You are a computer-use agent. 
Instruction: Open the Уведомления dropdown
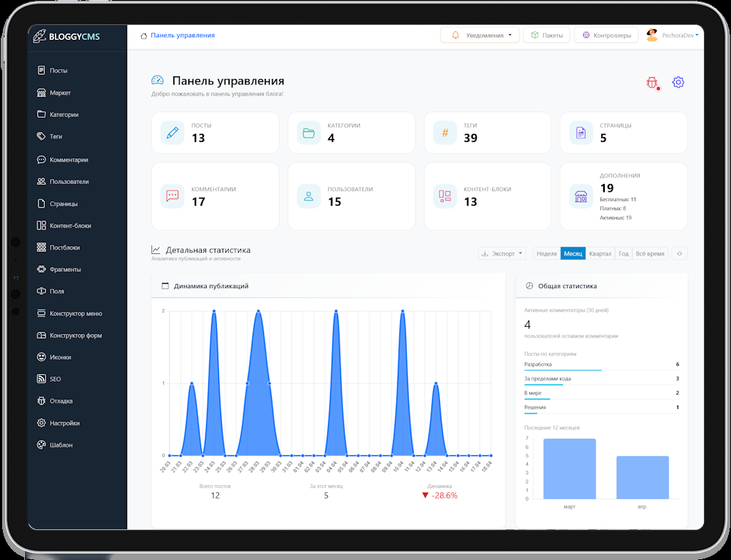481,35
